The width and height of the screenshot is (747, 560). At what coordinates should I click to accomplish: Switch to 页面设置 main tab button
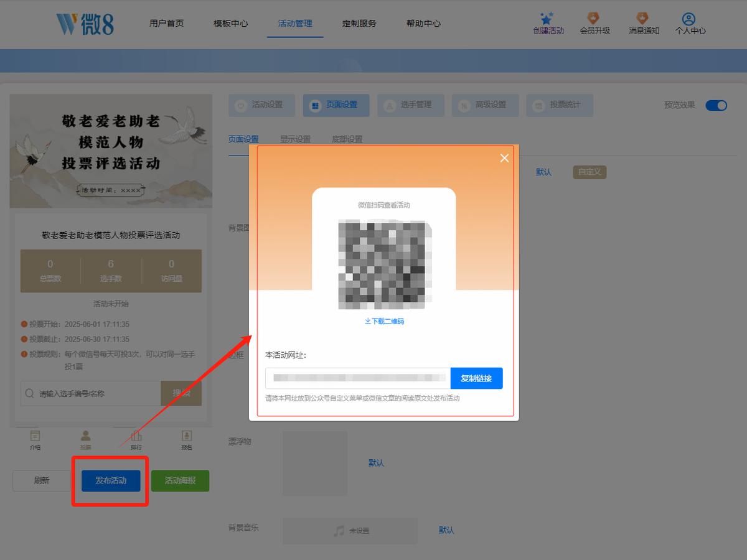(336, 105)
